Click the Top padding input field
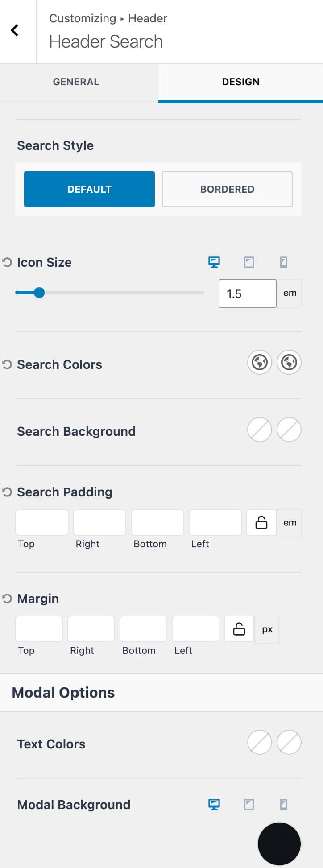 pyautogui.click(x=41, y=521)
